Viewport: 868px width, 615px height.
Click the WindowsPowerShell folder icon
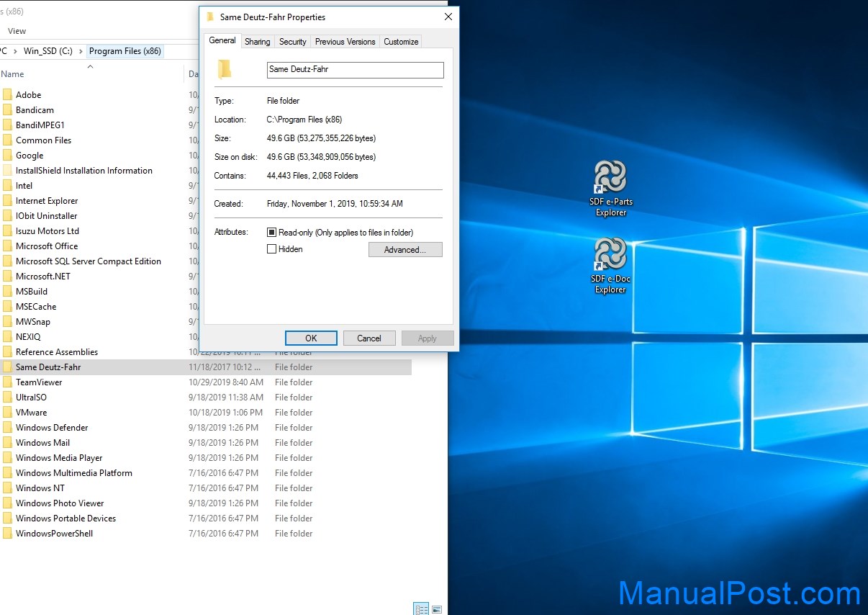(7, 534)
